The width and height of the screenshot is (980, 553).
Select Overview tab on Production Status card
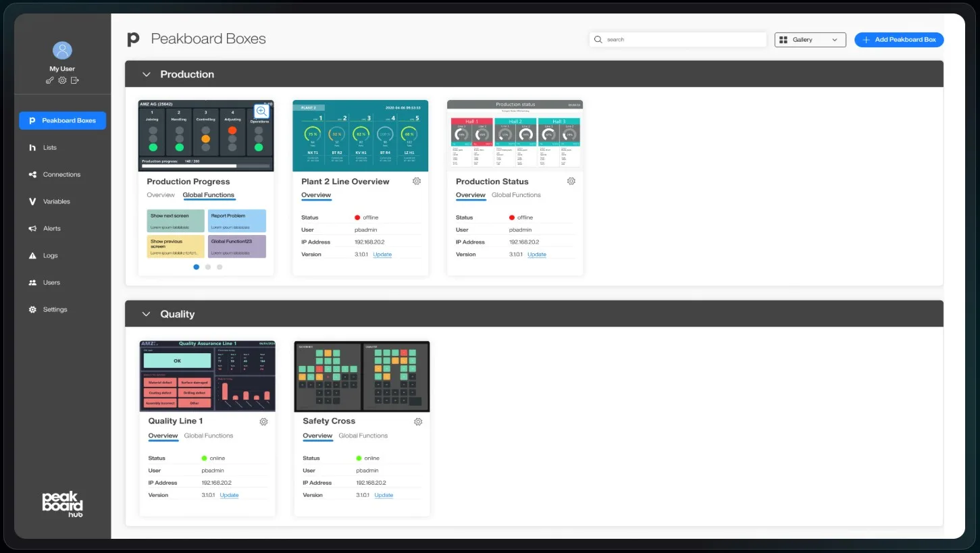(x=471, y=195)
